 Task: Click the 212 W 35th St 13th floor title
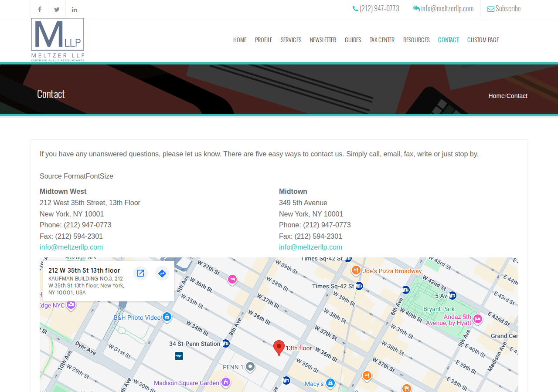[x=84, y=270]
